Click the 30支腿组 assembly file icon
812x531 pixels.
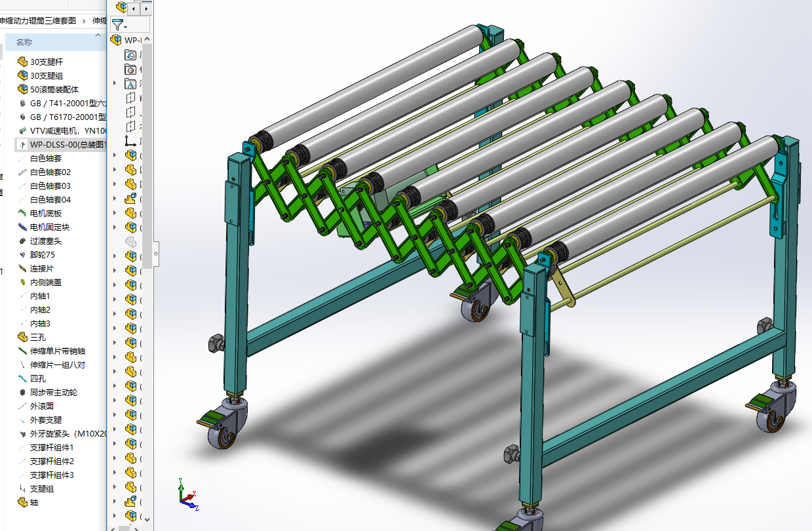[x=23, y=75]
